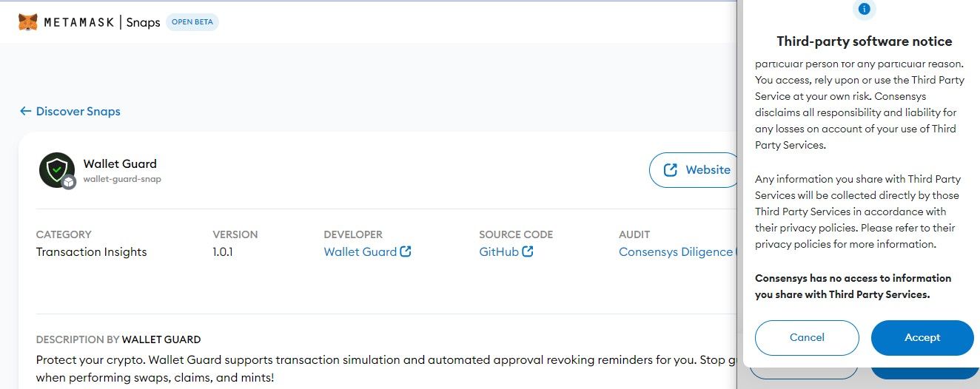Click the back arrow before Discover Snaps
980x389 pixels.
26,111
